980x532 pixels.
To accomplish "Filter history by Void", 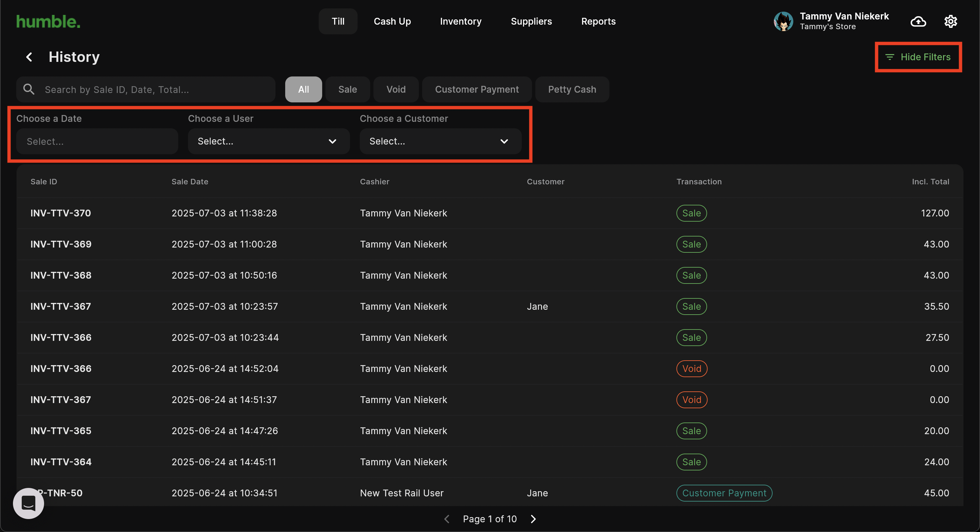I will tap(396, 89).
